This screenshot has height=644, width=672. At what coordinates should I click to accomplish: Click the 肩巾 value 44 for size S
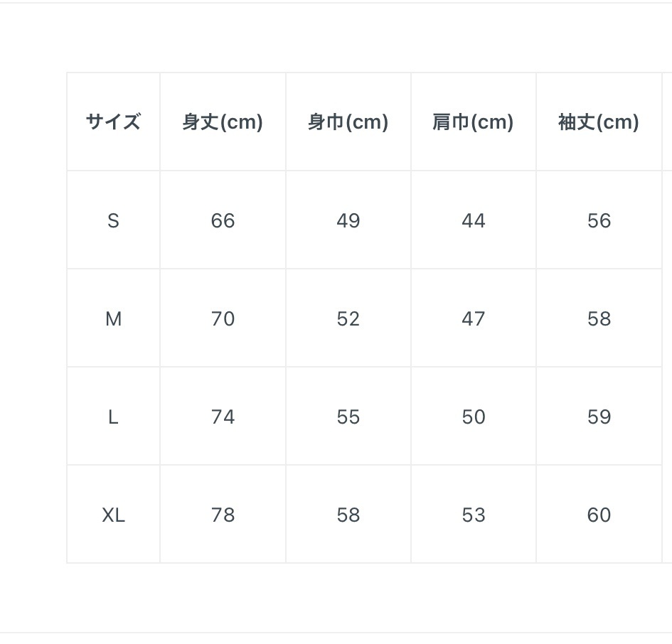pyautogui.click(x=473, y=220)
